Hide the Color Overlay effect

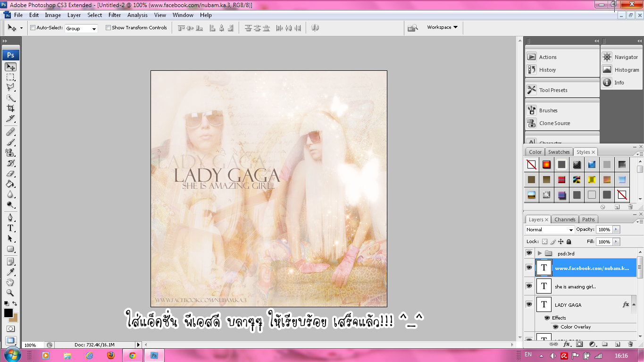556,327
